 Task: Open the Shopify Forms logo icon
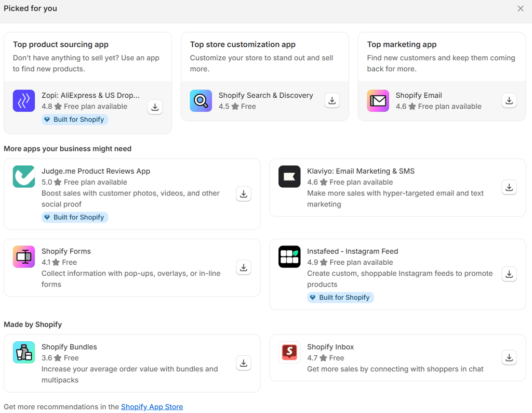pyautogui.click(x=24, y=257)
